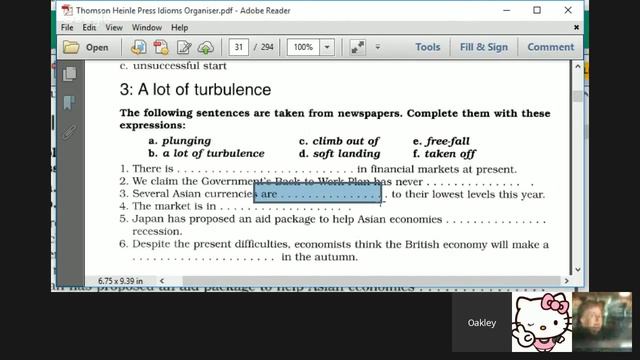Screen dimensions: 640x360
Task: Open the Fill & Sign pane
Action: [x=484, y=47]
